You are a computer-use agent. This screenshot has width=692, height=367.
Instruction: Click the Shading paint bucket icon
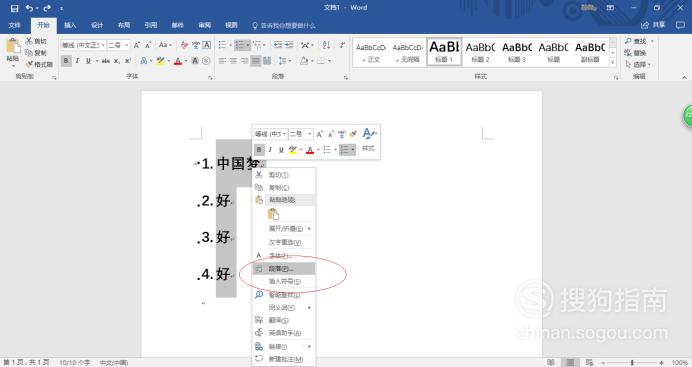[x=304, y=61]
